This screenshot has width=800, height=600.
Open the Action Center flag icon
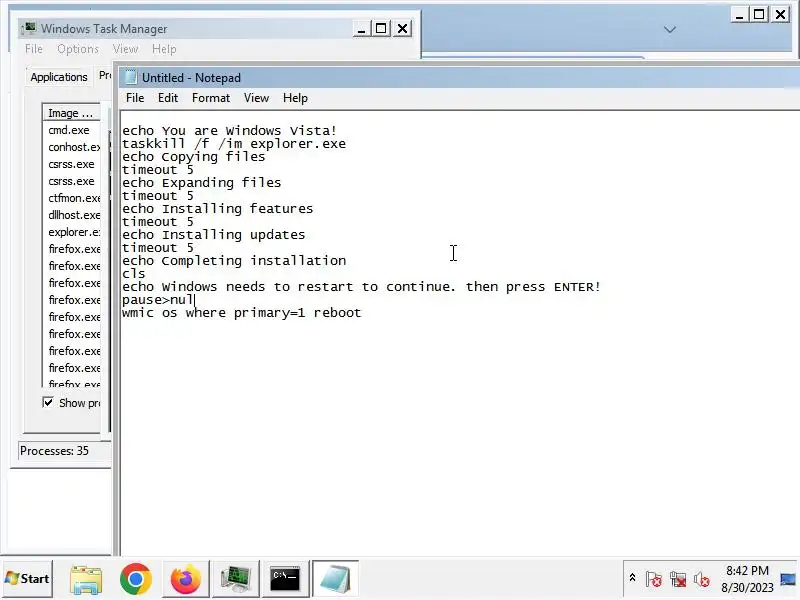pyautogui.click(x=654, y=580)
